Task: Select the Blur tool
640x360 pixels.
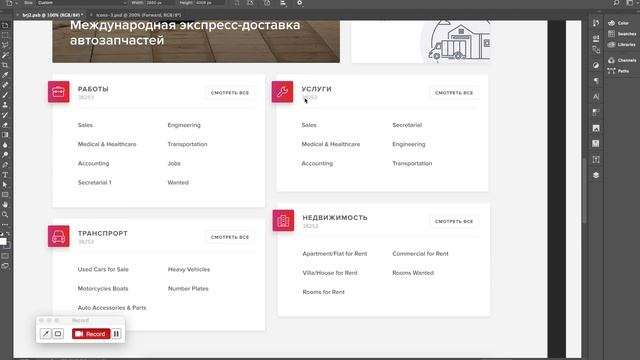Action: [5, 145]
